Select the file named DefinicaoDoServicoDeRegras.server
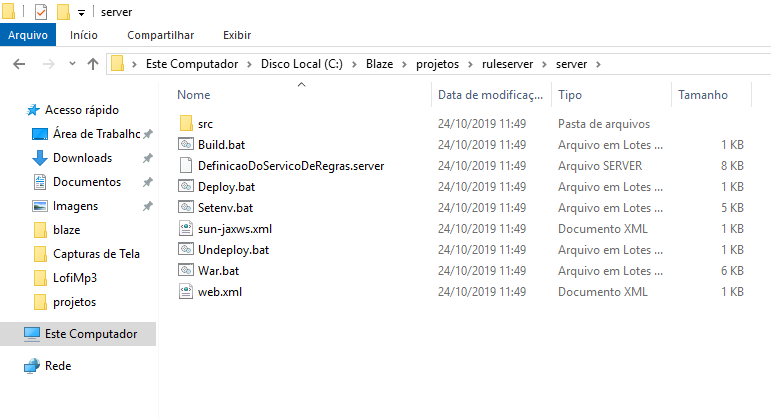The image size is (771, 419). coord(291,166)
